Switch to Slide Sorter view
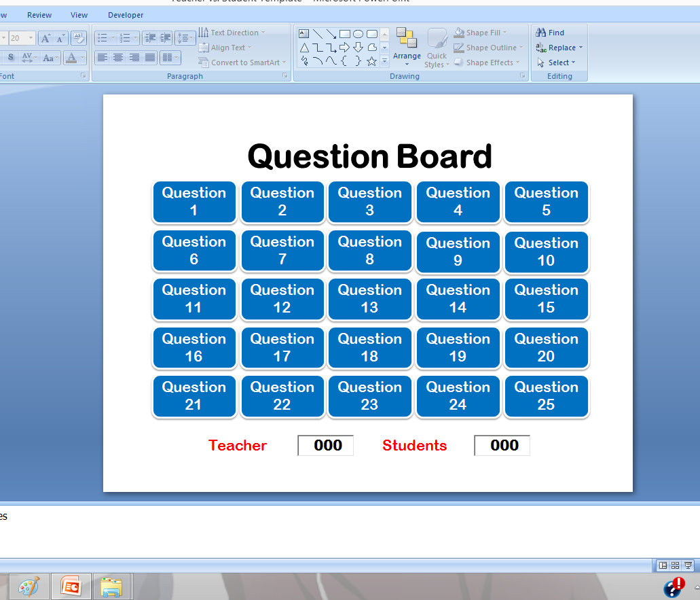The width and height of the screenshot is (700, 600). tap(676, 565)
